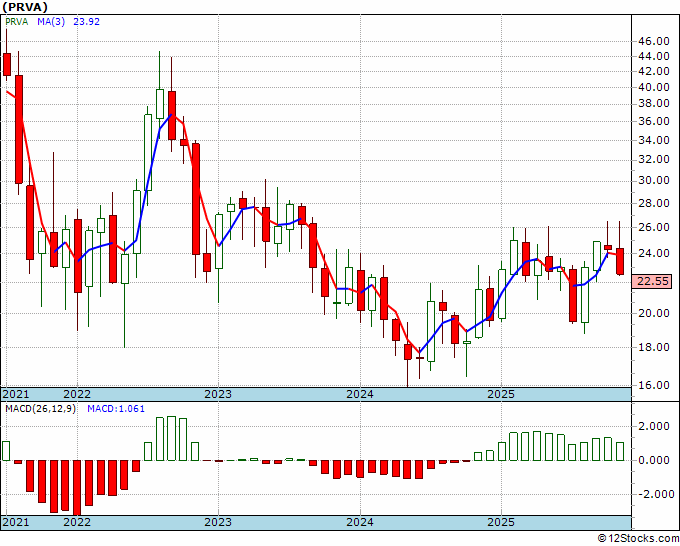Click the 23.92 moving average value
This screenshot has height=546, width=680.
tap(86, 22)
